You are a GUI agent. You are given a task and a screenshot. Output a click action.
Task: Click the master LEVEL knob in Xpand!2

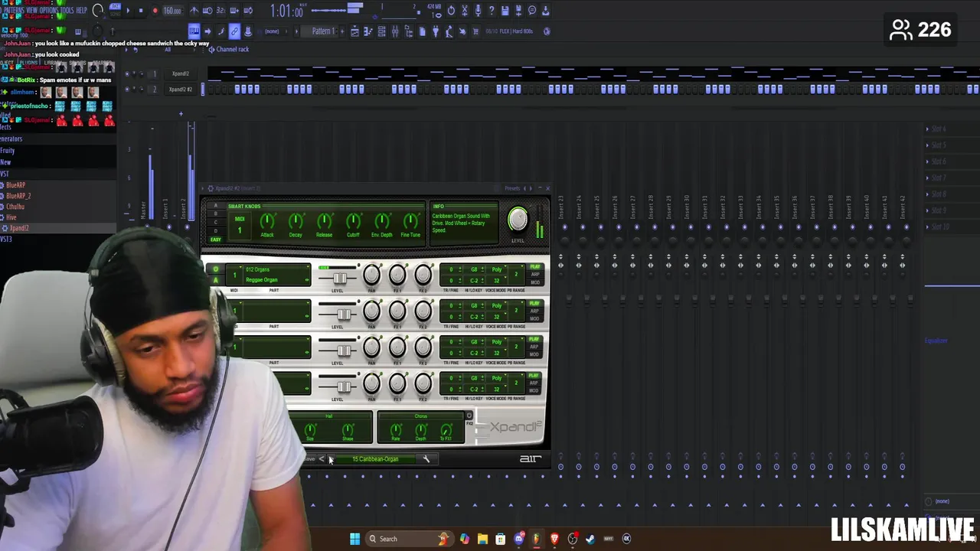518,219
